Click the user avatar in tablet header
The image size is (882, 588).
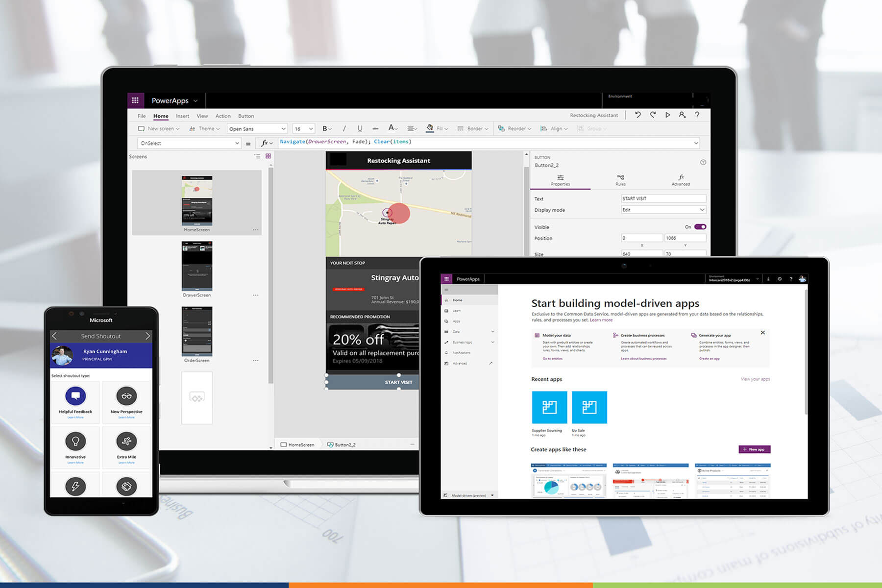tap(802, 279)
